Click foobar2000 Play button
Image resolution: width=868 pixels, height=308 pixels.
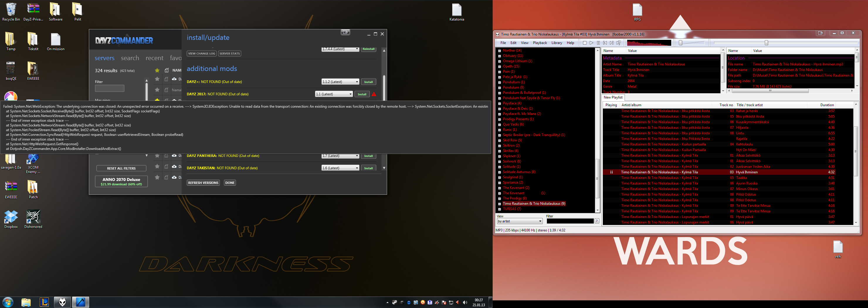point(591,43)
